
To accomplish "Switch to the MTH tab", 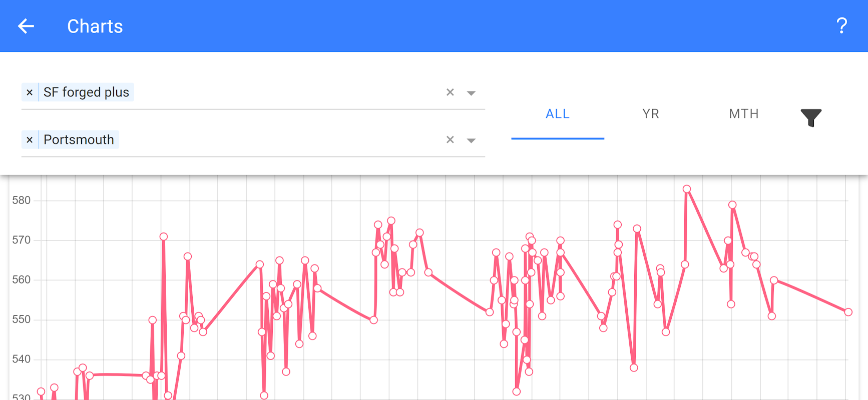I will tap(744, 114).
